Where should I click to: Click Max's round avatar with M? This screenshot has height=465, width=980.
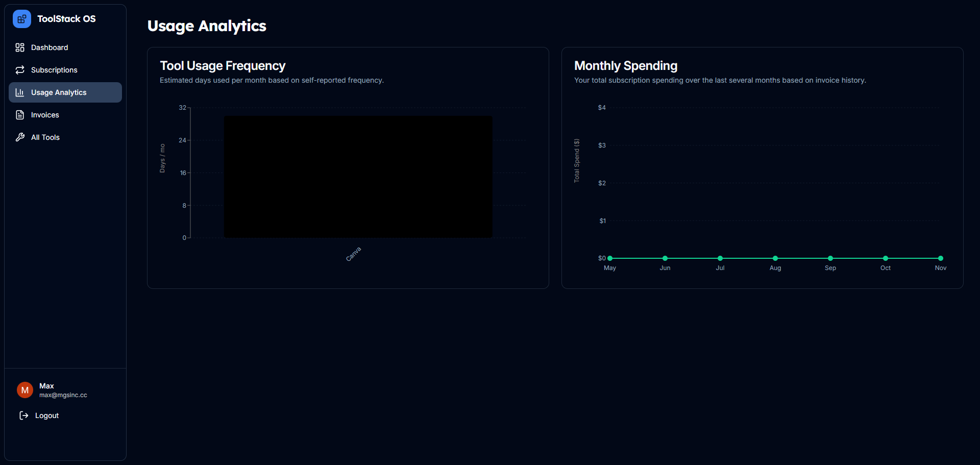tap(25, 390)
